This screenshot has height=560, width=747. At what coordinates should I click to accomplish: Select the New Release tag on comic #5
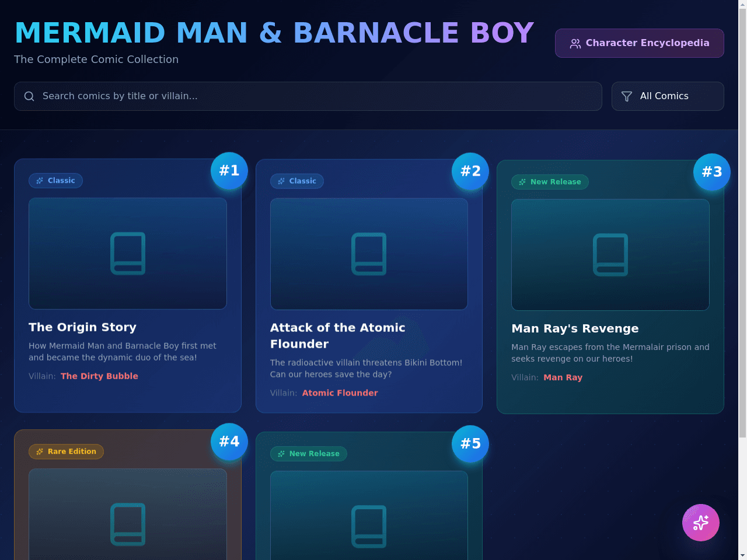point(309,454)
